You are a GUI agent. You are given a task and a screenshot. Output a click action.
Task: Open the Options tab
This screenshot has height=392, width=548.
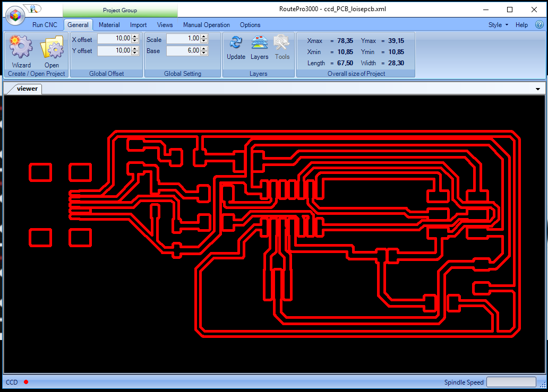click(x=250, y=25)
